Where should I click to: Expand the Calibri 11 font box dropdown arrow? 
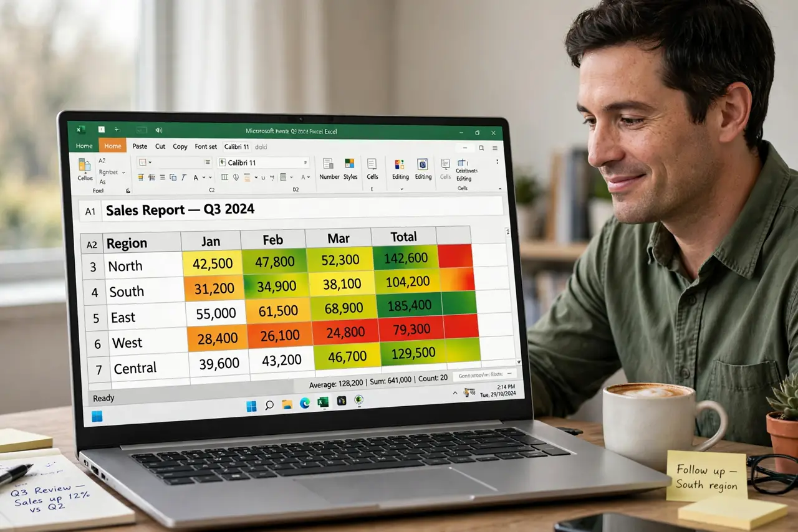pyautogui.click(x=305, y=163)
